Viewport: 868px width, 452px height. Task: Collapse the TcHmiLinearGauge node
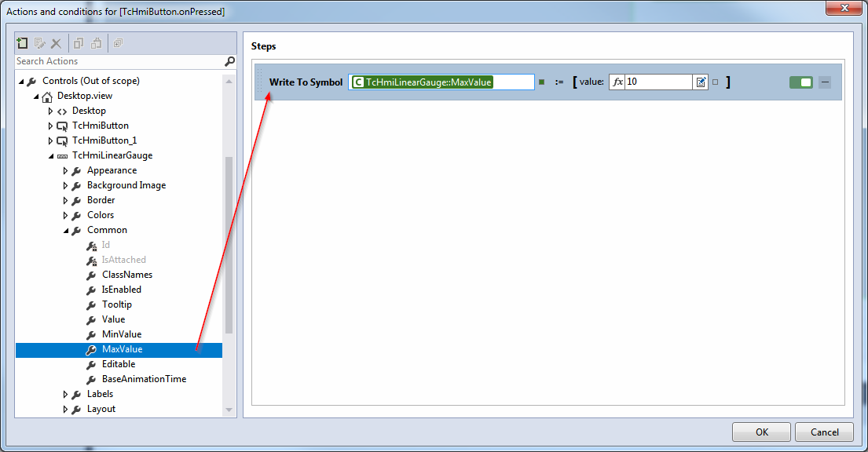click(x=51, y=156)
